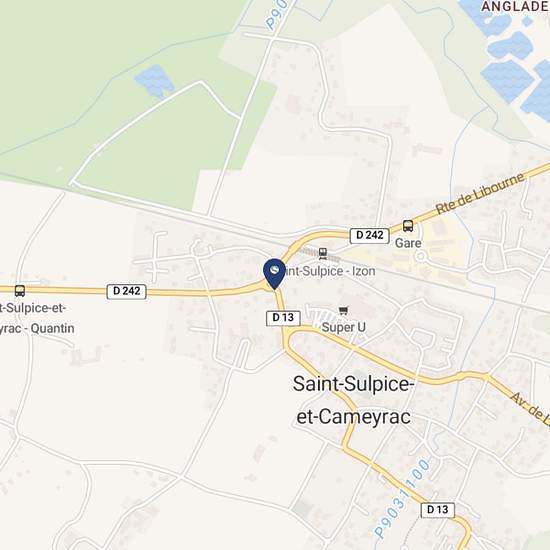Screen dimensions: 550x550
Task: Click the Gare bus stop icon
Action: (408, 226)
